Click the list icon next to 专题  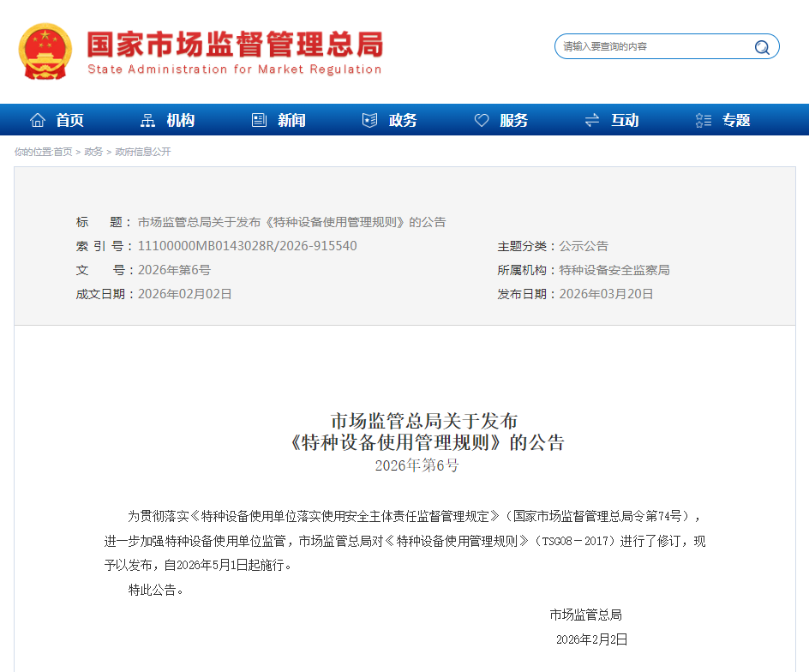tap(703, 119)
